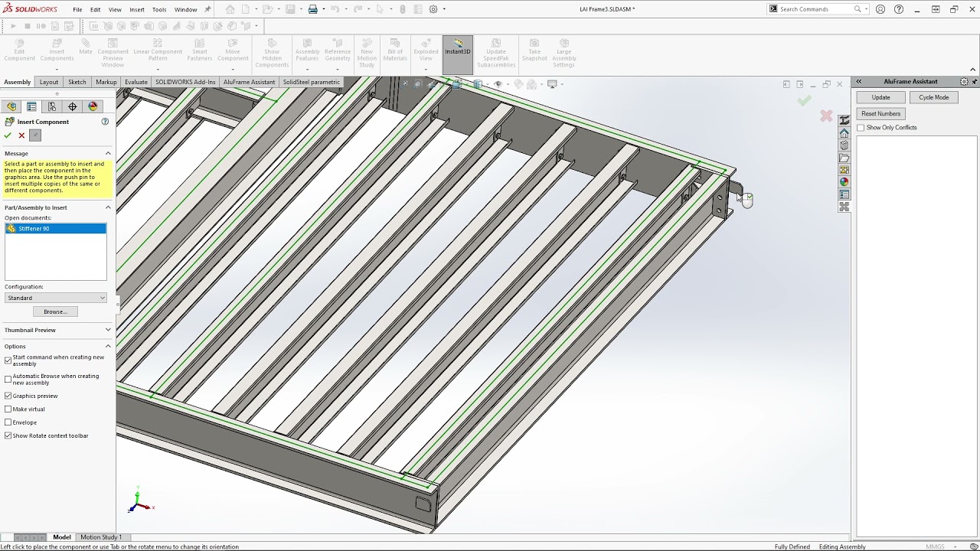Screen dimensions: 980x551
Task: Pin the menu bar with pushpin icon
Action: click(x=207, y=9)
